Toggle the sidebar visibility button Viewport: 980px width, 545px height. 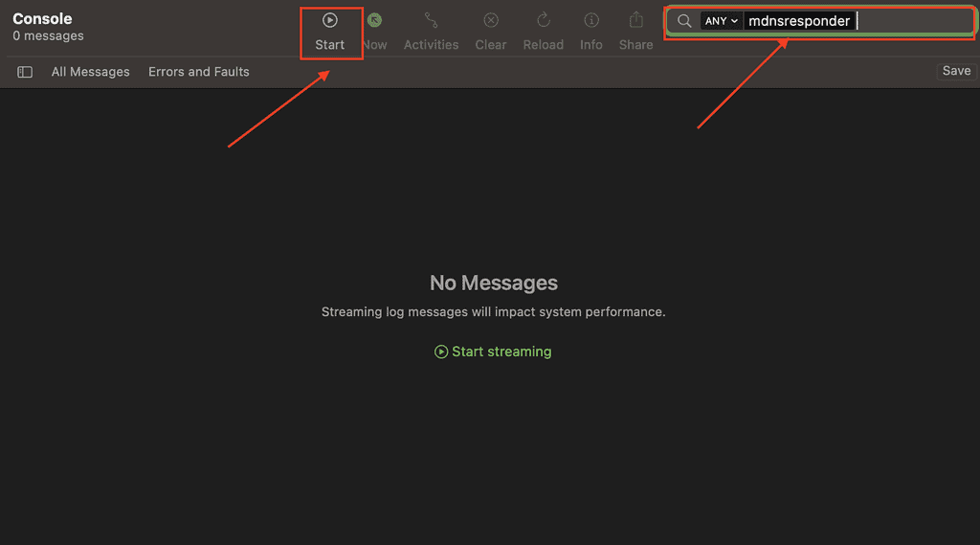[25, 72]
